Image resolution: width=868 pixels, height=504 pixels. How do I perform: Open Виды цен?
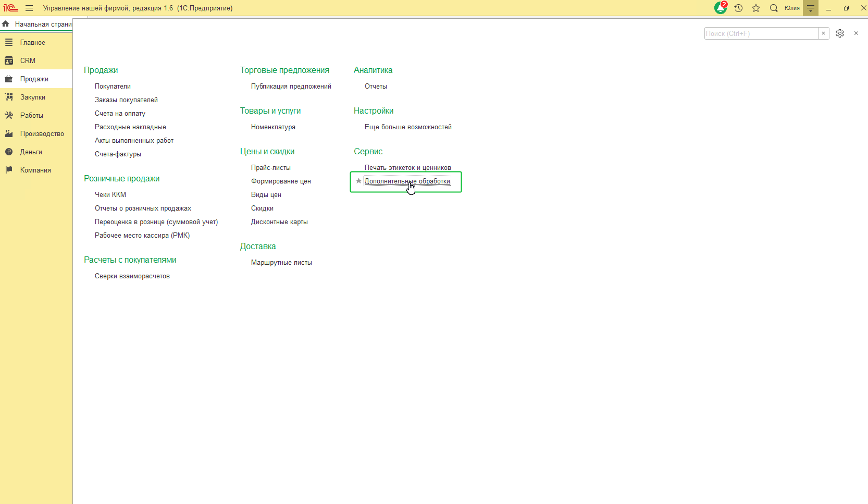point(266,194)
